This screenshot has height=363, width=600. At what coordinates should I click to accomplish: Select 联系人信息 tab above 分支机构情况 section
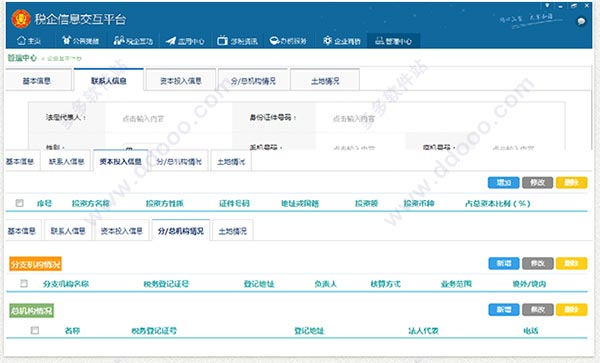68,231
